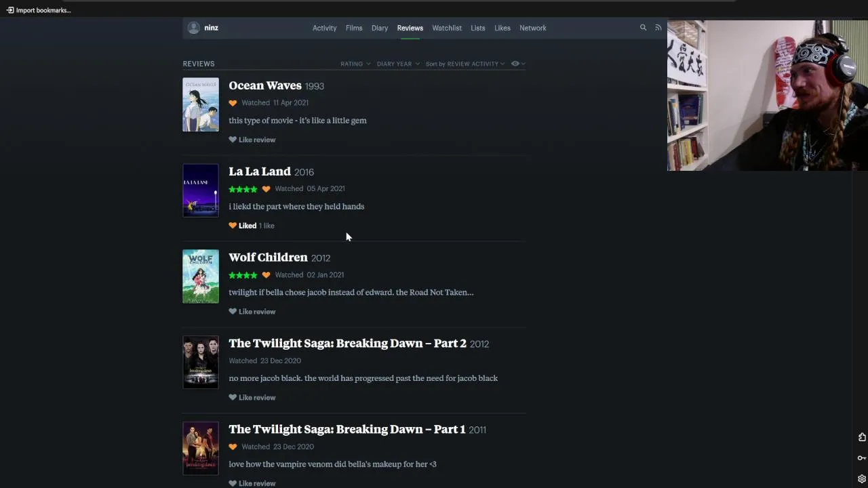Click the 2016 year link
The image size is (868, 488).
304,172
